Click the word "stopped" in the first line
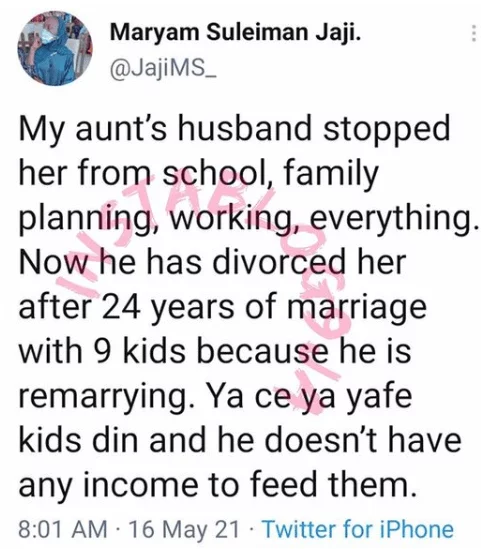 pyautogui.click(x=386, y=130)
